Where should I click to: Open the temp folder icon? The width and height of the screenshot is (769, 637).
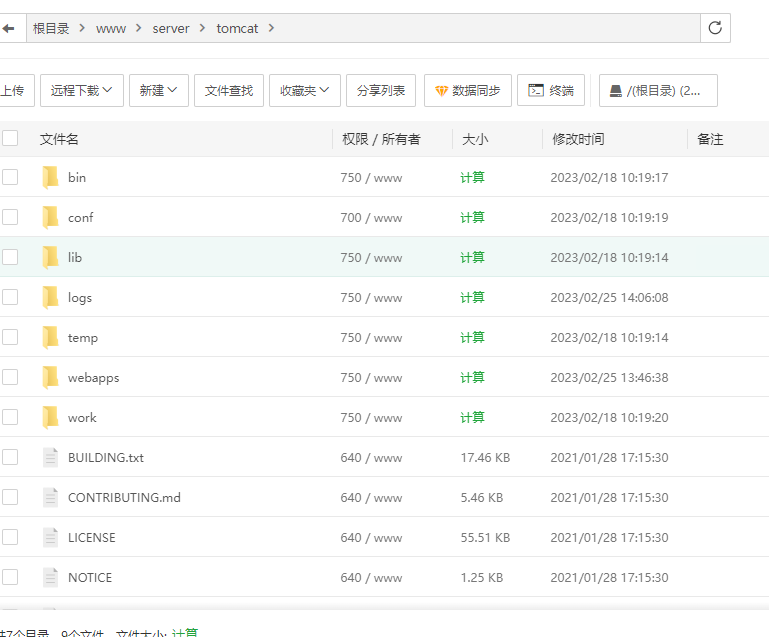(51, 337)
